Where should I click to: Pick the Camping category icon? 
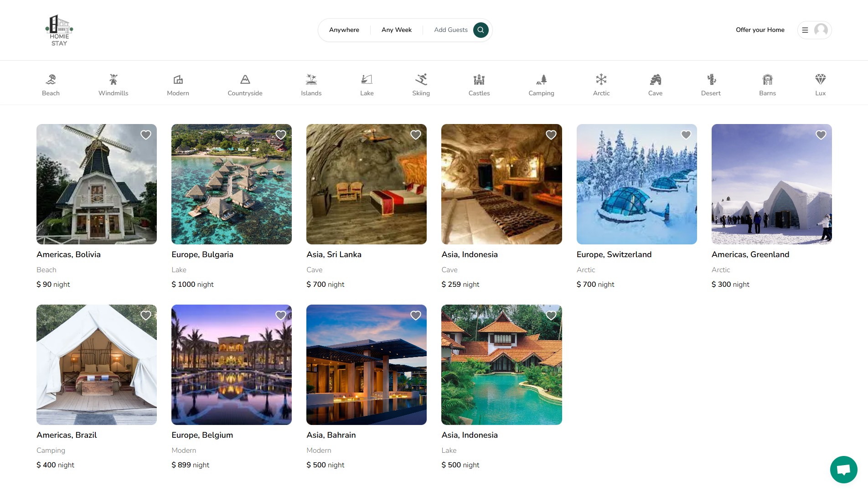click(541, 85)
